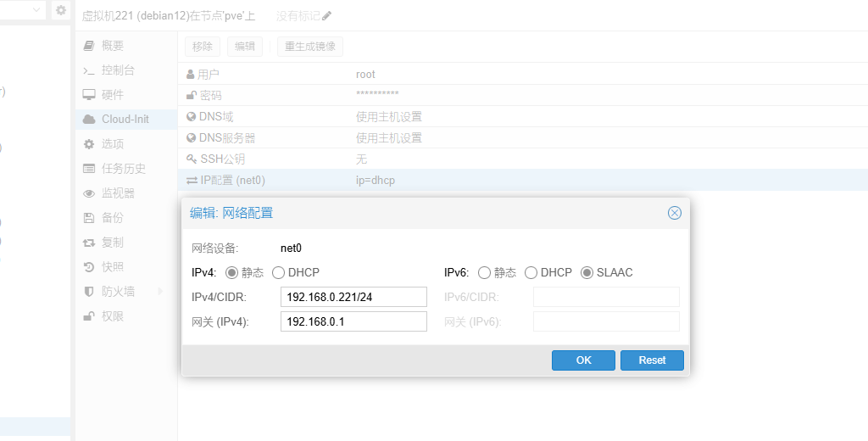Image resolution: width=868 pixels, height=441 pixels.
Task: Click the Reset button
Action: point(652,360)
